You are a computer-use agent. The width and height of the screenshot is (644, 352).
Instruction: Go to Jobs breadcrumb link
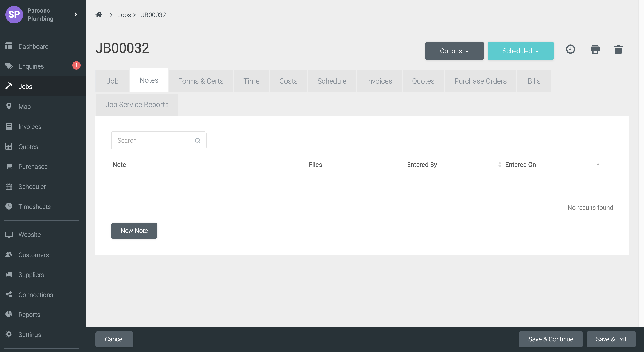tap(124, 15)
